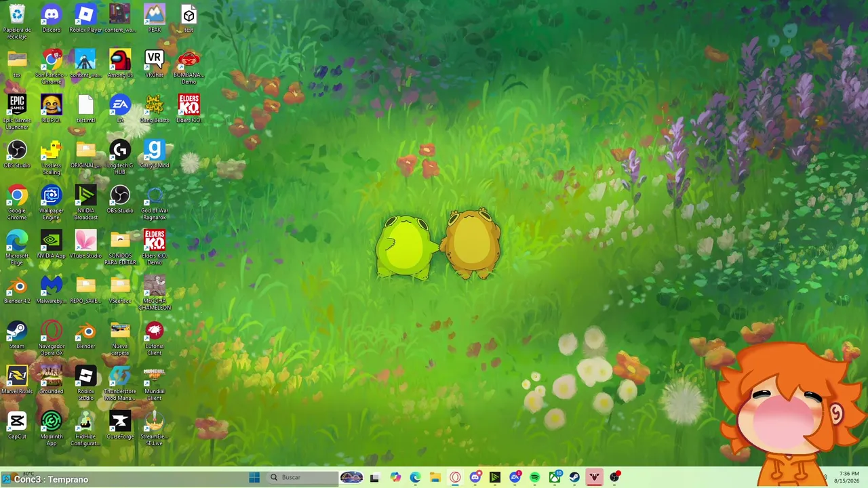Select the SONIDOS PARA EDITAR folder
Image resolution: width=868 pixels, height=488 pixels.
tap(120, 247)
